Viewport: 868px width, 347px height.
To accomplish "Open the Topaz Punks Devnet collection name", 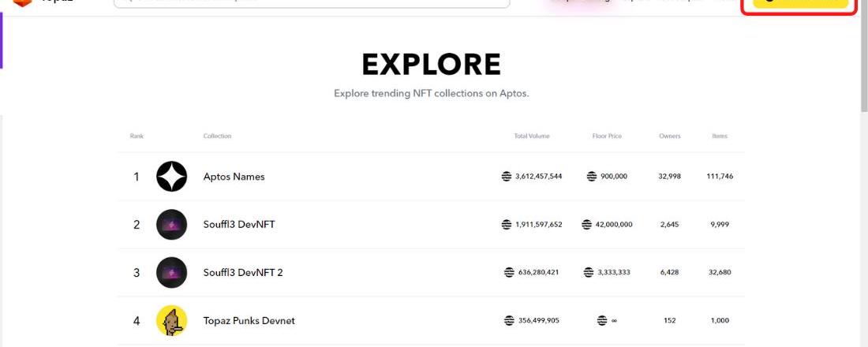I will [249, 320].
